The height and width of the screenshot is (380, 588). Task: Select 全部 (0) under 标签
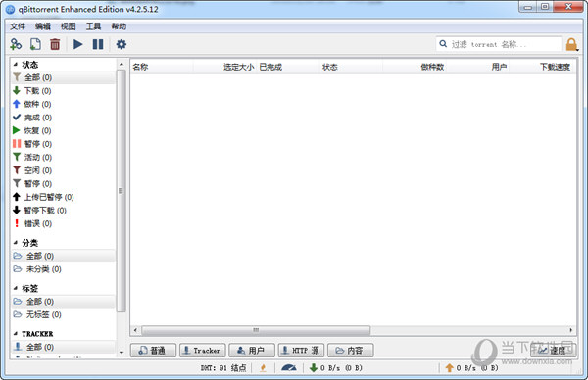point(63,302)
